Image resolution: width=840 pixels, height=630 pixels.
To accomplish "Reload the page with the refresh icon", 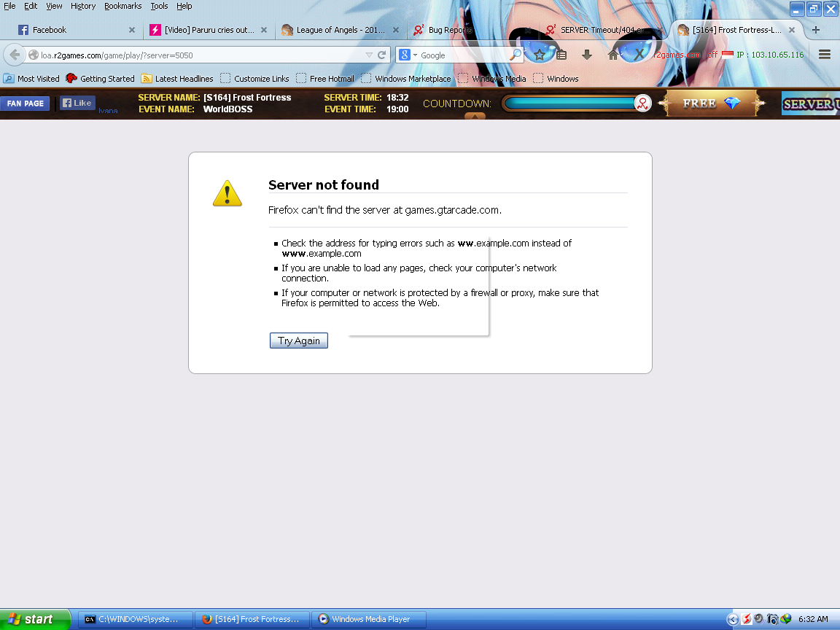I will [381, 55].
